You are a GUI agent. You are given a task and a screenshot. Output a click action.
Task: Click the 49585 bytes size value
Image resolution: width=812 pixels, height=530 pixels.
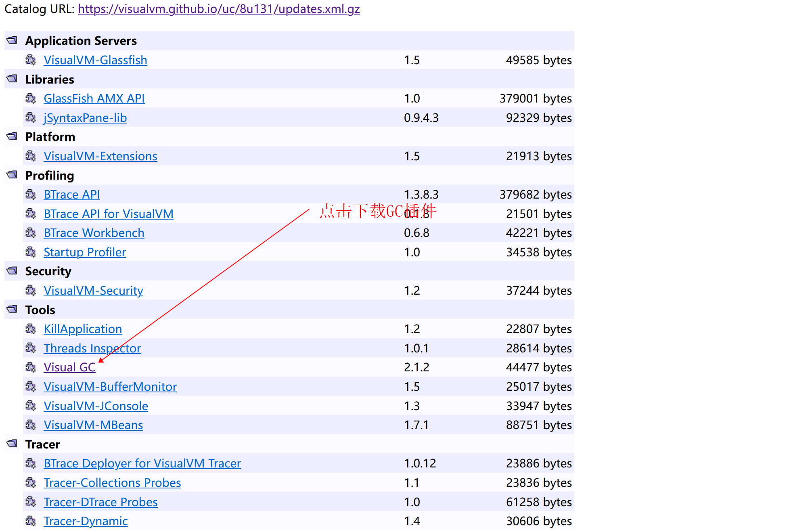tap(539, 60)
